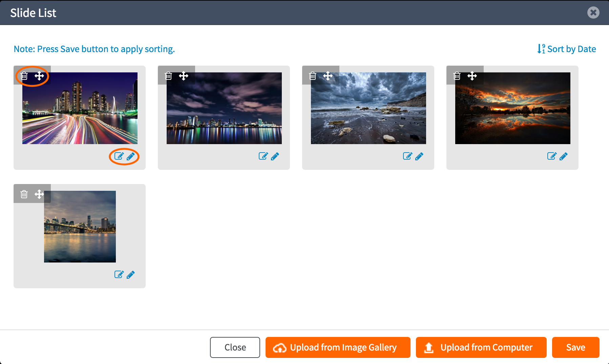This screenshot has width=609, height=364.
Task: Select the stormy rocky beach thumbnail
Action: pyautogui.click(x=369, y=108)
